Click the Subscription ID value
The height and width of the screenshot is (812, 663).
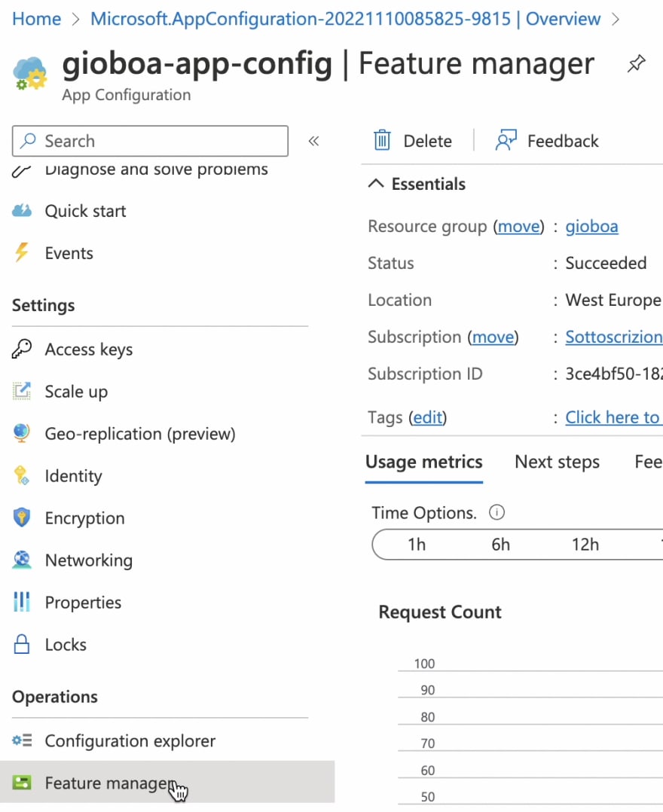click(x=614, y=374)
